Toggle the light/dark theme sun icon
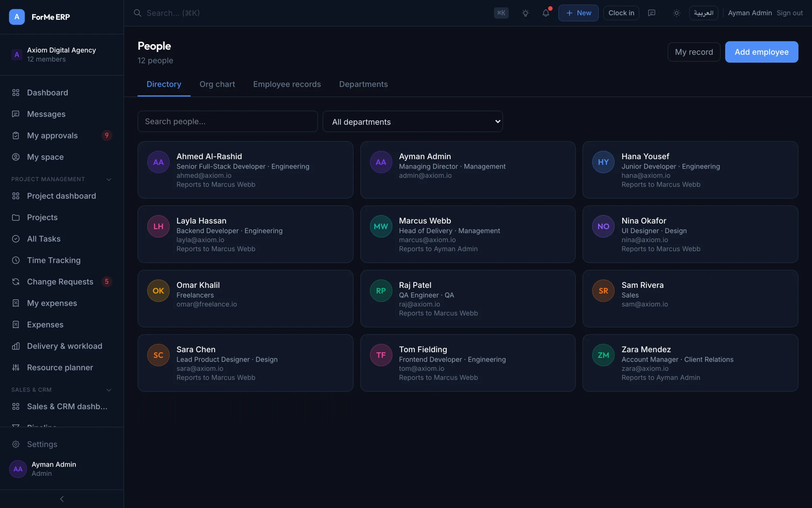Image resolution: width=812 pixels, height=508 pixels. click(676, 13)
